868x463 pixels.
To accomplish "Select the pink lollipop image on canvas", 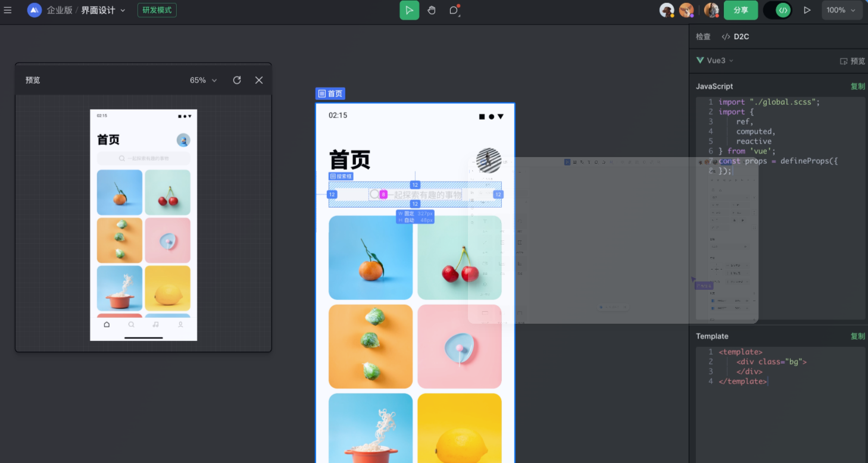I will 460,346.
